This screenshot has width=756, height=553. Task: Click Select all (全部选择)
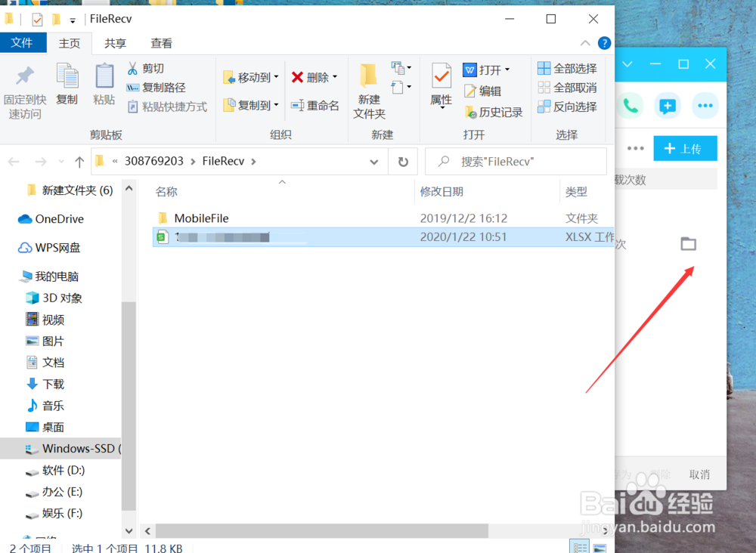click(x=565, y=67)
